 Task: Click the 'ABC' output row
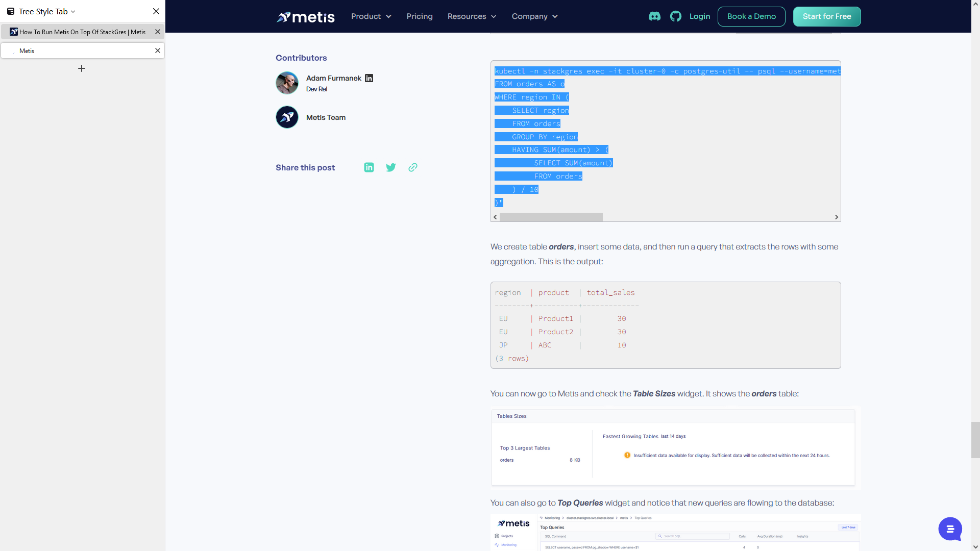(562, 345)
